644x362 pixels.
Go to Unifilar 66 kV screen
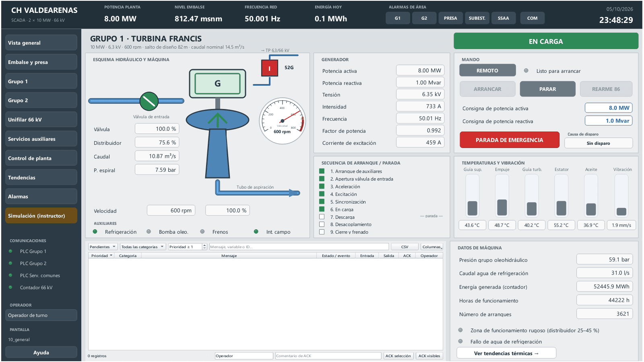[41, 119]
